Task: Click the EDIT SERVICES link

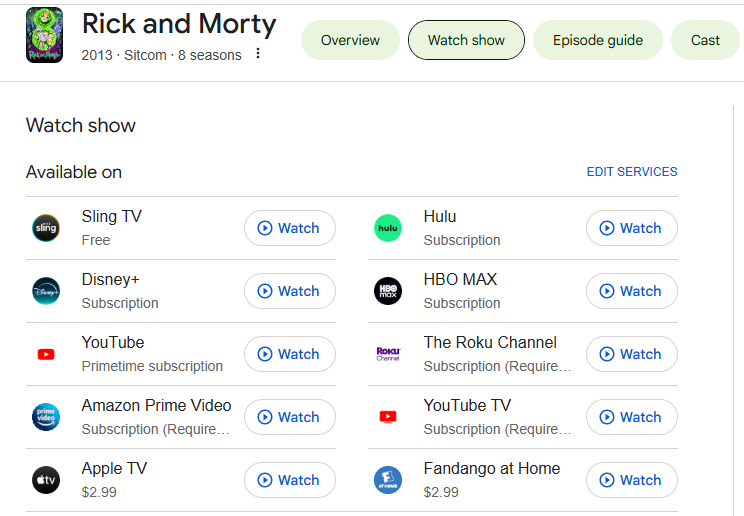Action: (x=632, y=172)
